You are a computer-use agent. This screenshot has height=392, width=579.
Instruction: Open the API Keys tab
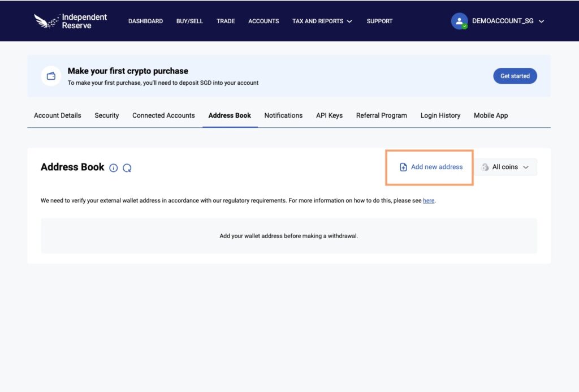coord(329,115)
